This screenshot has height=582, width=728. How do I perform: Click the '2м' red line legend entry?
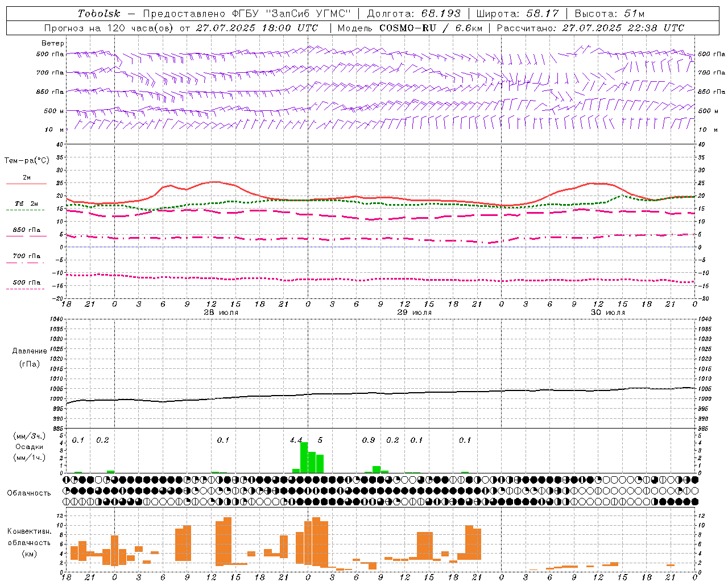[x=27, y=177]
